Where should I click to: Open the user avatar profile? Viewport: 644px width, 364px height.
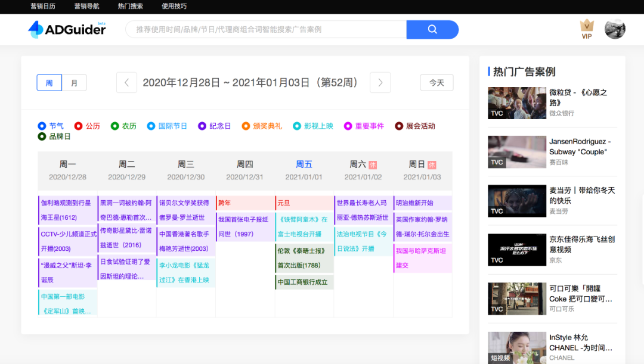(x=615, y=29)
